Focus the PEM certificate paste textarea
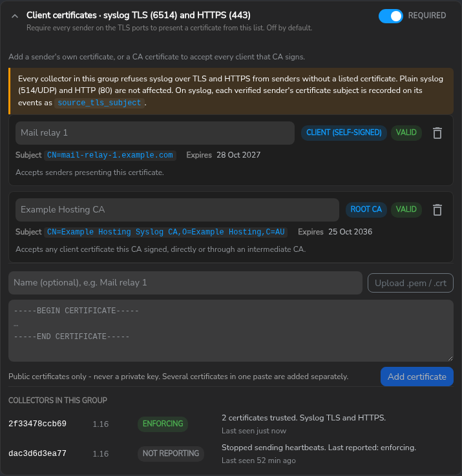 tap(231, 331)
